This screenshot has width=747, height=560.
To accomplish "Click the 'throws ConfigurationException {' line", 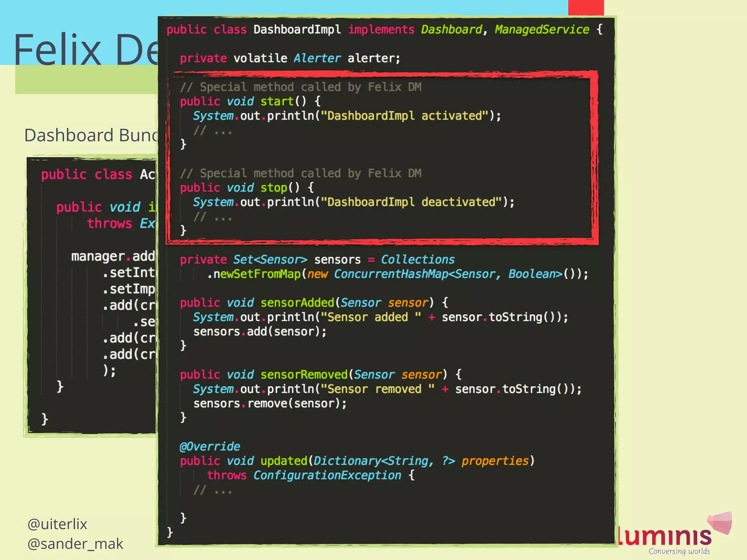I will pyautogui.click(x=311, y=475).
